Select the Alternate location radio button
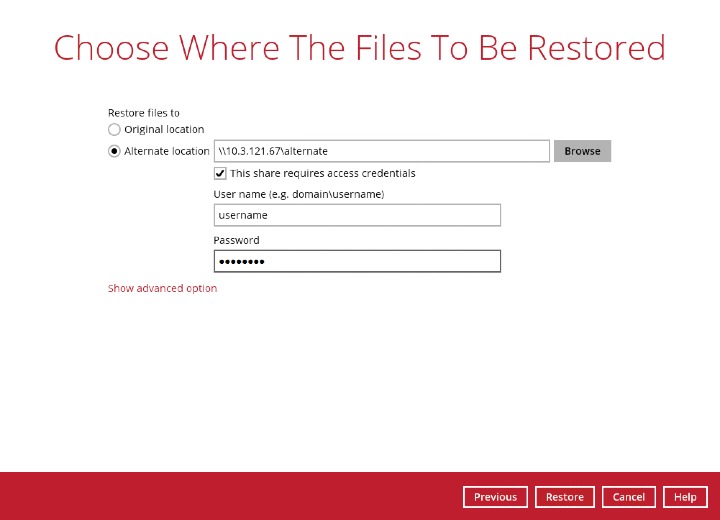Image resolution: width=720 pixels, height=520 pixels. (114, 152)
